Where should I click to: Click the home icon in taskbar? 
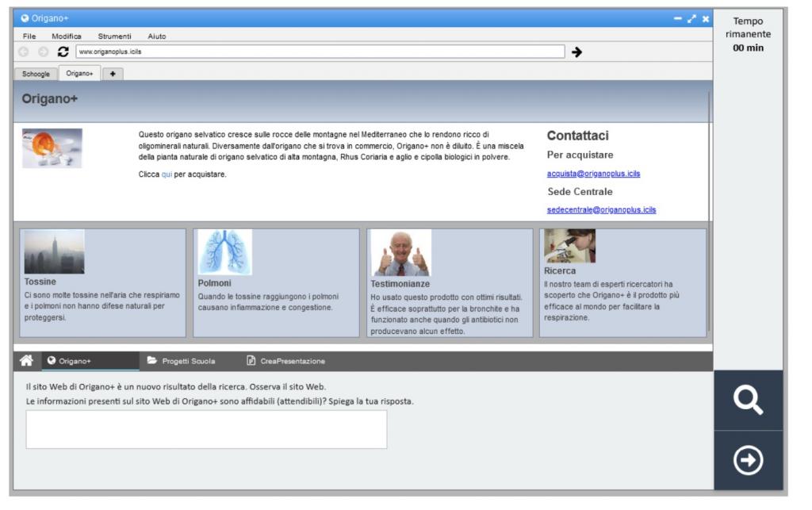27,361
